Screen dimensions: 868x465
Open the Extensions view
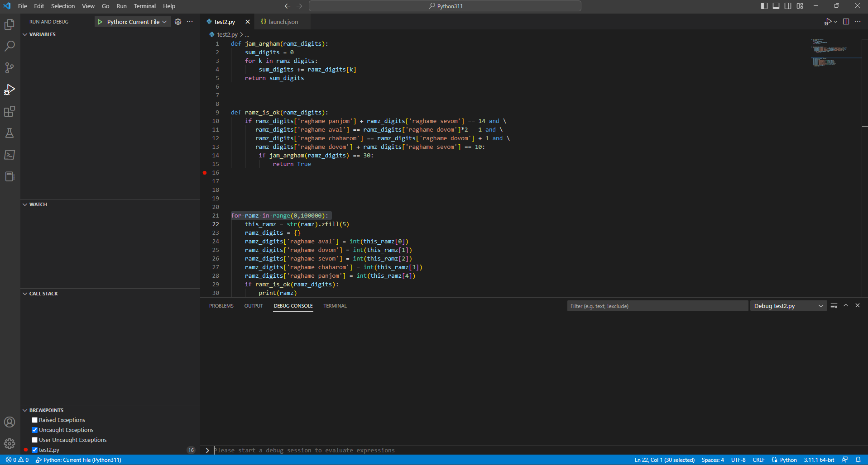pyautogui.click(x=10, y=111)
